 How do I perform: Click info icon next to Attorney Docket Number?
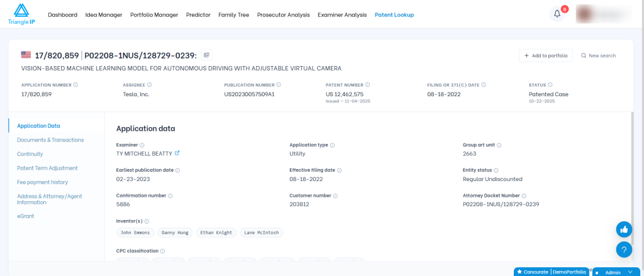click(524, 196)
